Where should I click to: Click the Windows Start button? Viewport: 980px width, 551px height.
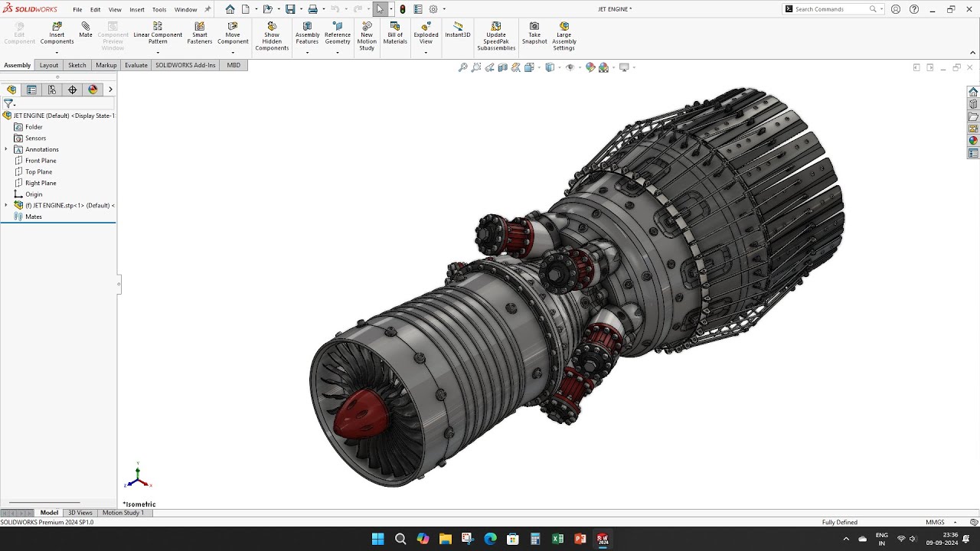[x=377, y=539]
